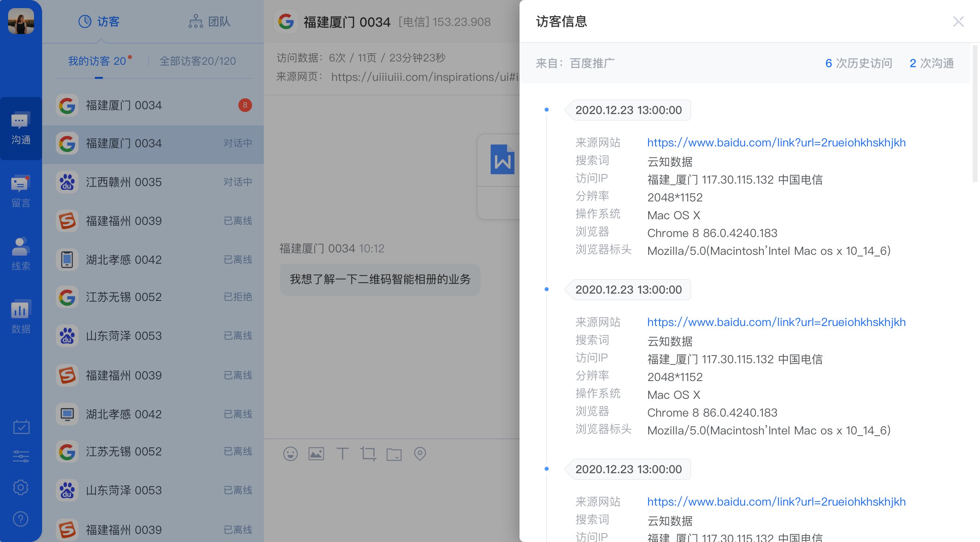
Task: Select visitor 江西赣州 0035
Action: [x=153, y=182]
